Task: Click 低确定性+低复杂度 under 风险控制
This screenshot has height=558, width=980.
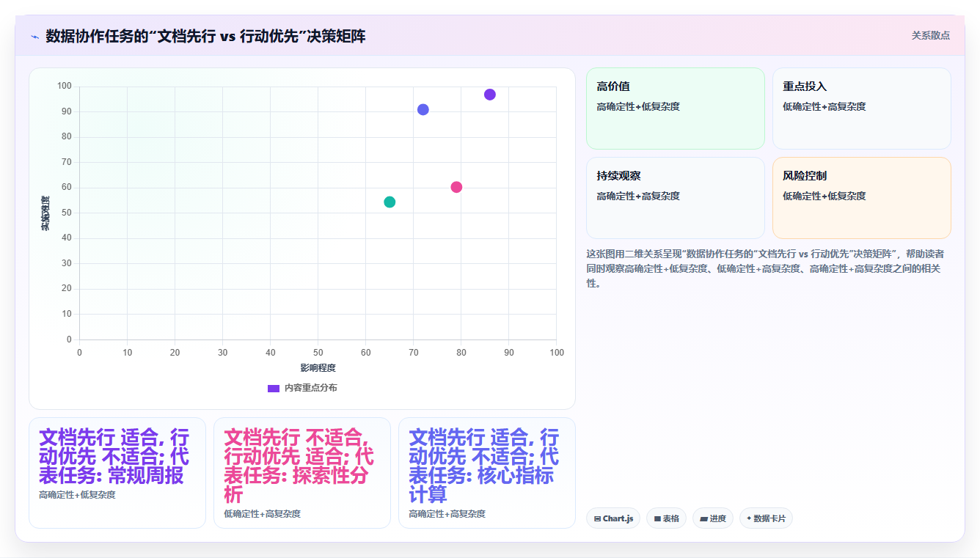Action: 824,196
